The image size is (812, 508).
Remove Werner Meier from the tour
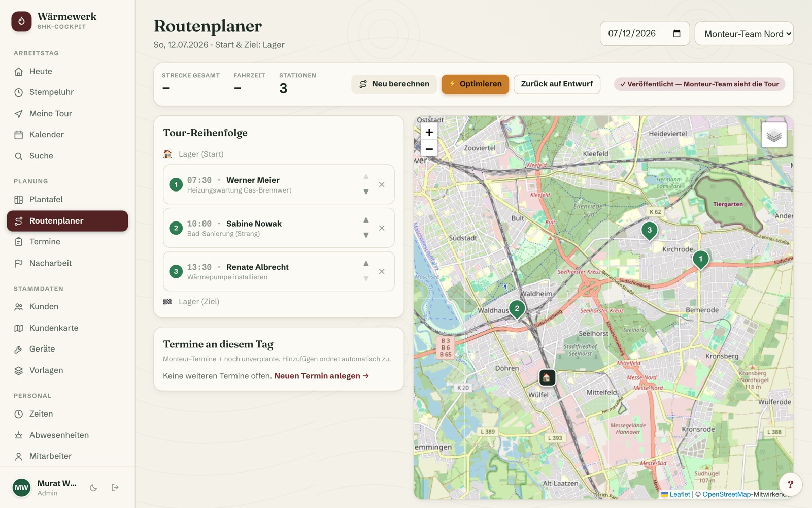tap(382, 184)
